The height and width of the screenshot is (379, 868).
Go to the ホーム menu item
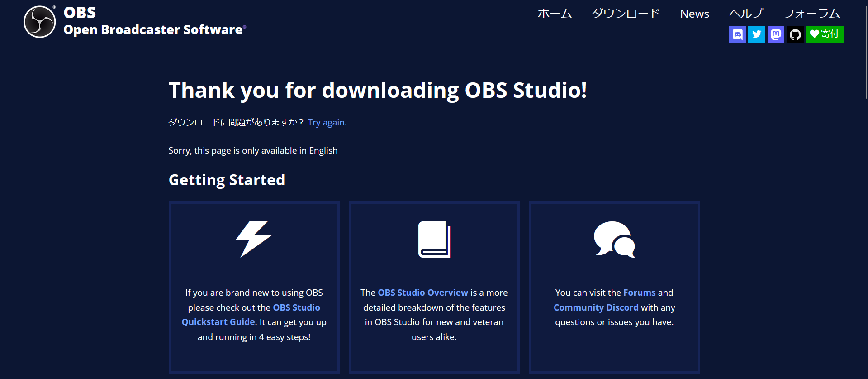pos(555,14)
